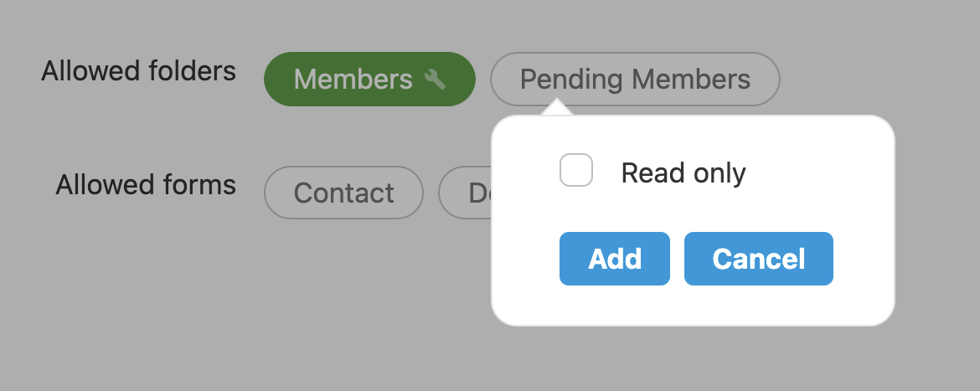The height and width of the screenshot is (391, 980).
Task: Click the popover arrow under Pending Members
Action: [556, 108]
